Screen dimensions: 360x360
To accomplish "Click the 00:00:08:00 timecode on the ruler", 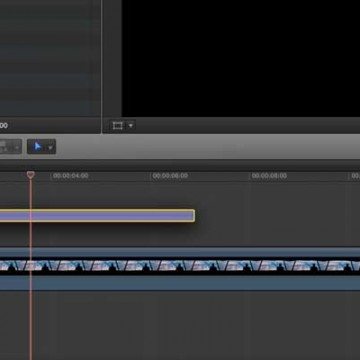I will coord(269,176).
